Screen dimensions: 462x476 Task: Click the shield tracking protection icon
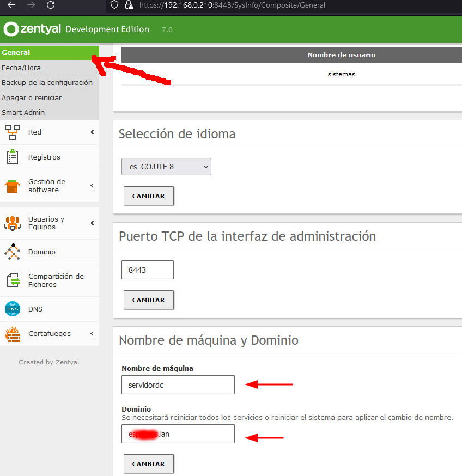point(114,5)
